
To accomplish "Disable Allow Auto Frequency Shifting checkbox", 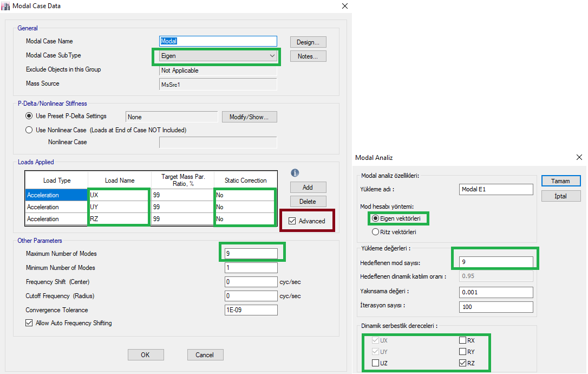I will click(x=29, y=323).
